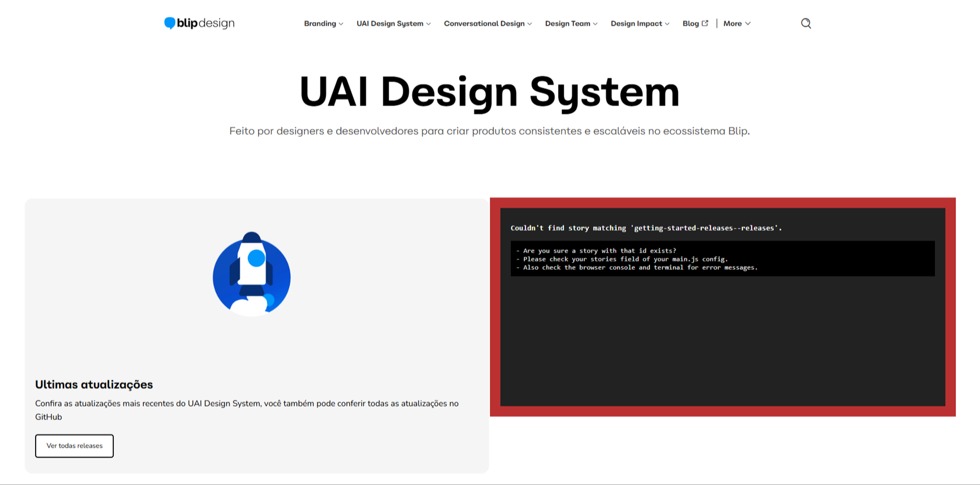The height and width of the screenshot is (485, 980).
Task: Click the "Couldn't find story matching" error line
Action: pyautogui.click(x=646, y=228)
